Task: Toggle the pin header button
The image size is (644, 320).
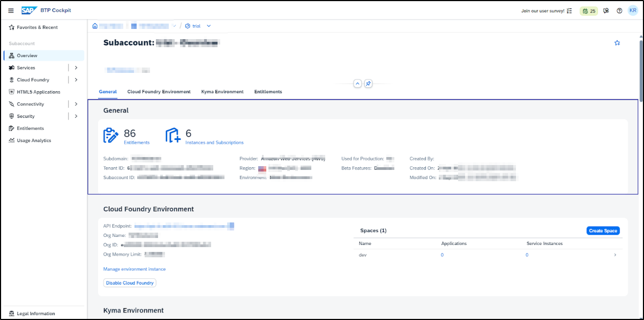Action: click(x=368, y=84)
